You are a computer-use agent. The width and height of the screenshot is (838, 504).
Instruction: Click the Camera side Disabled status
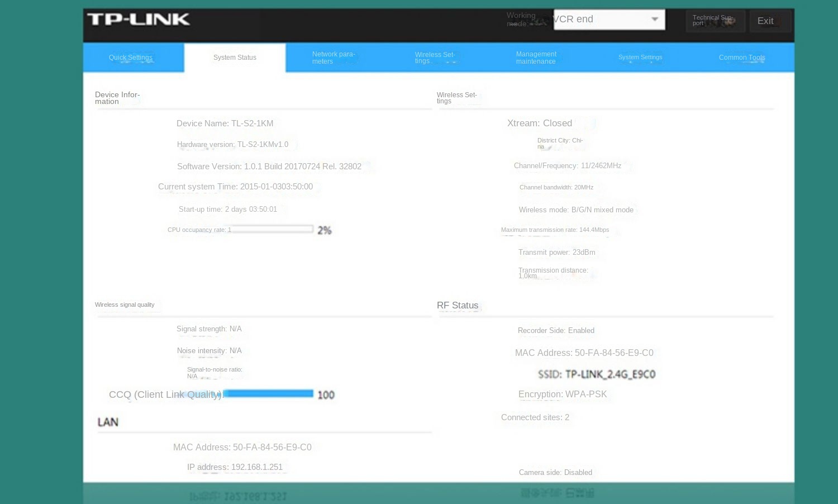tap(555, 473)
